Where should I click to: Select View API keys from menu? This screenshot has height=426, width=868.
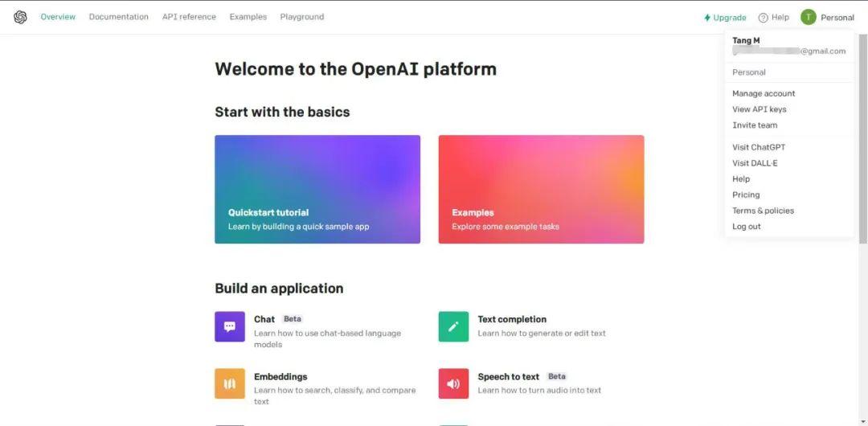(759, 109)
